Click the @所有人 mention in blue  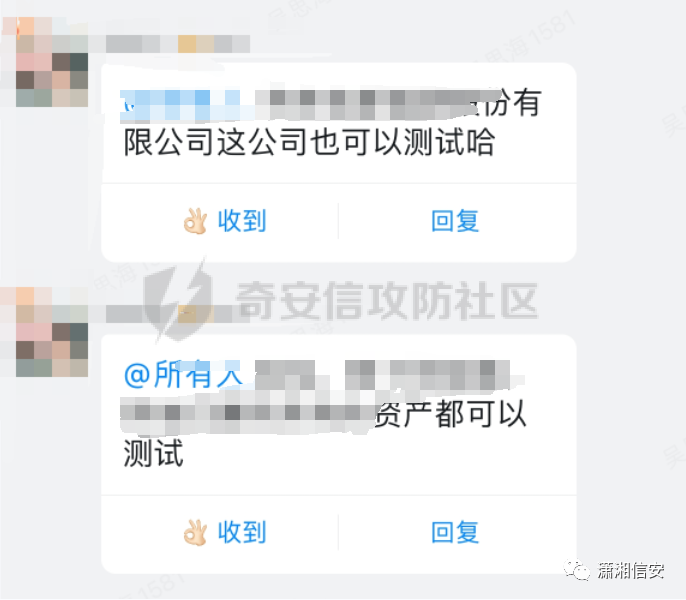click(183, 375)
